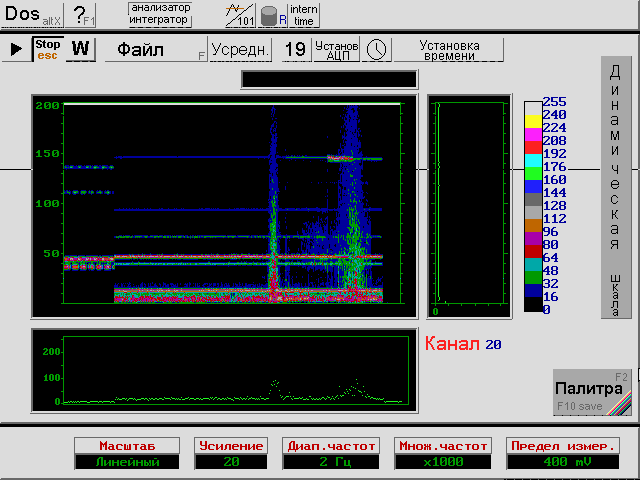This screenshot has height=480, width=640.
Task: Open the Усредн. averaging option
Action: (241, 49)
